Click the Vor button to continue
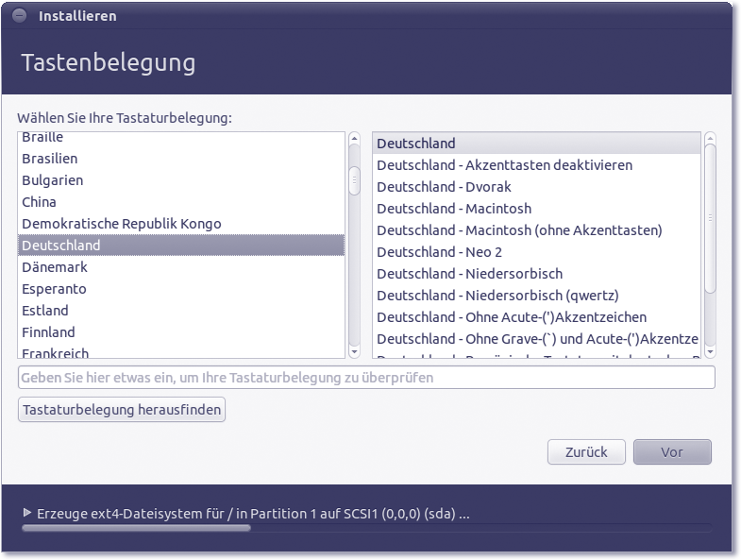The image size is (741, 560). [672, 452]
